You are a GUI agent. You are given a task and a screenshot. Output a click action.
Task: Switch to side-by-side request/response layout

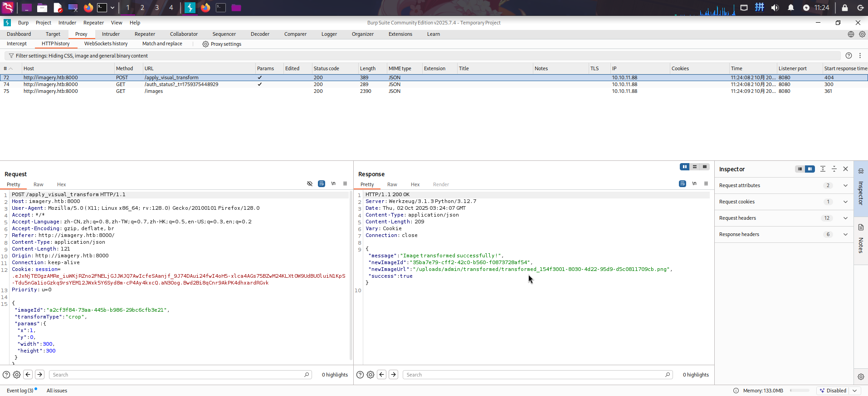point(684,167)
